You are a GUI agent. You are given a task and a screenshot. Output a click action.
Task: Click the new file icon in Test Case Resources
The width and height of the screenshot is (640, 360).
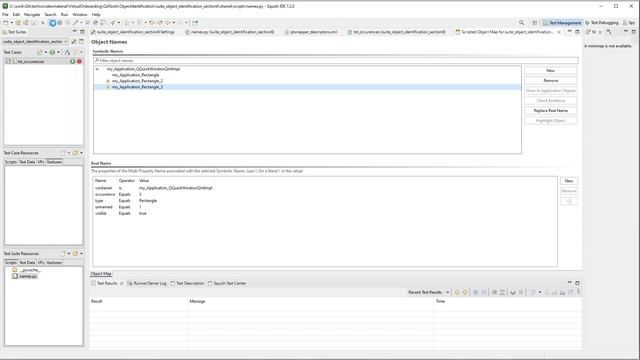click(x=63, y=153)
